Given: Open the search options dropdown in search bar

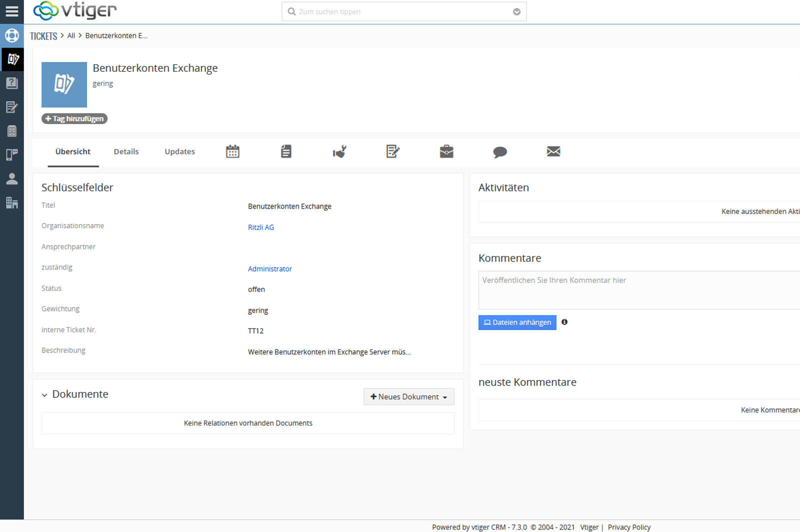Looking at the screenshot, I should click(x=516, y=11).
